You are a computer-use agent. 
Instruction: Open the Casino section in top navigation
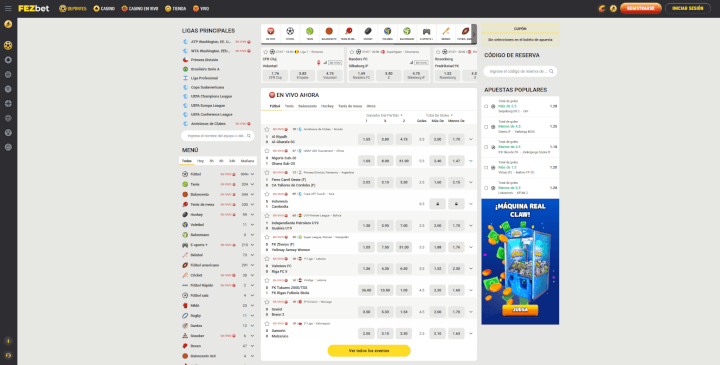click(x=104, y=8)
